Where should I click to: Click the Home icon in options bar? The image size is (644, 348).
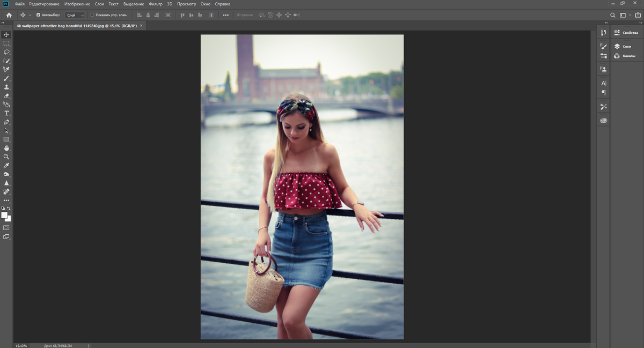click(x=9, y=15)
